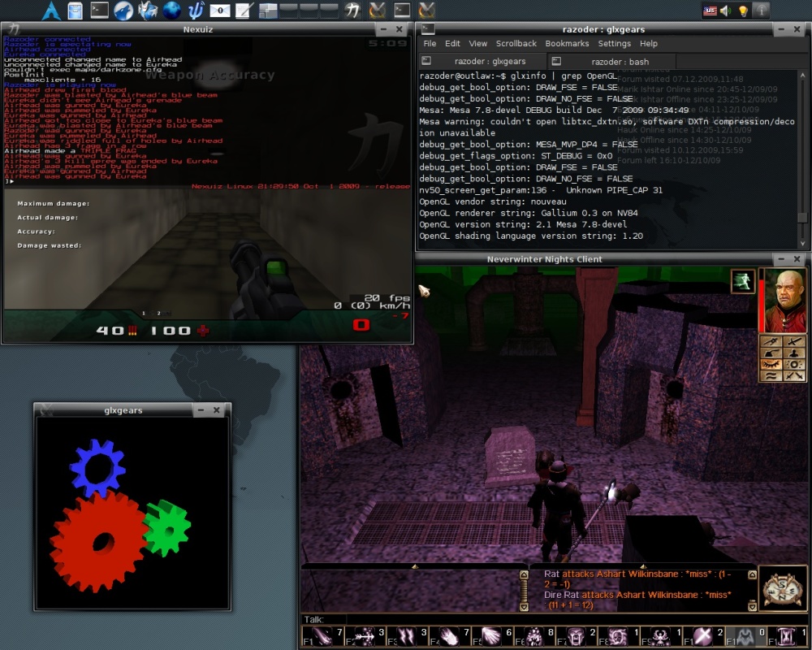
Task: Click the combat log's up arrow
Action: [752, 574]
